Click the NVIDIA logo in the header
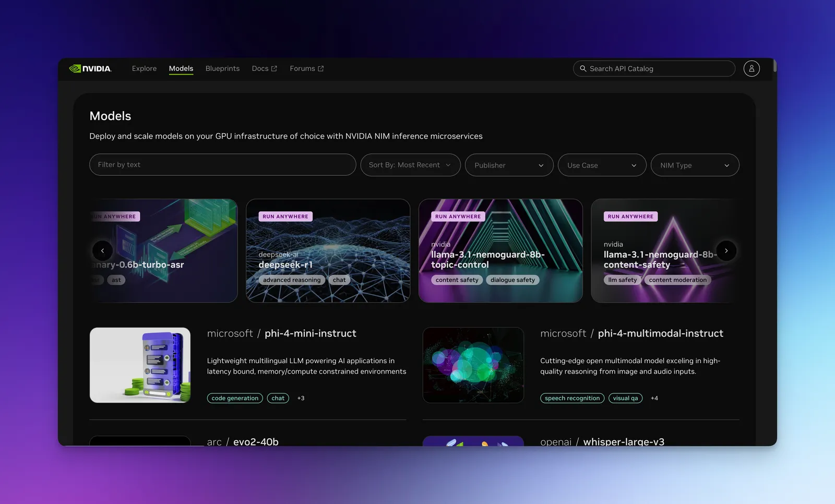The image size is (835, 504). (x=90, y=68)
